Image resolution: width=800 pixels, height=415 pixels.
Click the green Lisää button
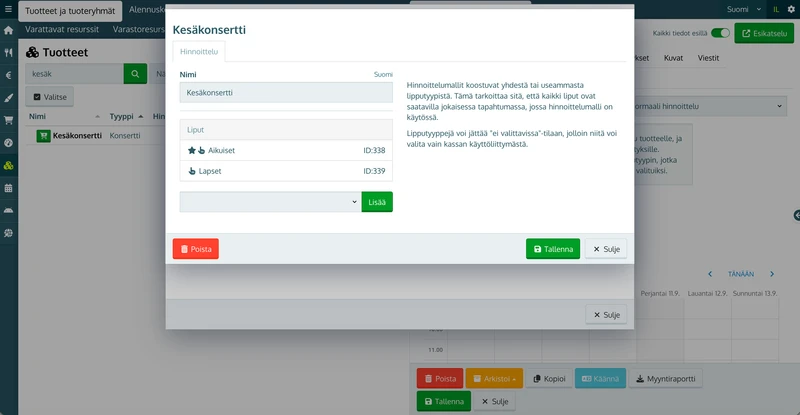(x=377, y=202)
